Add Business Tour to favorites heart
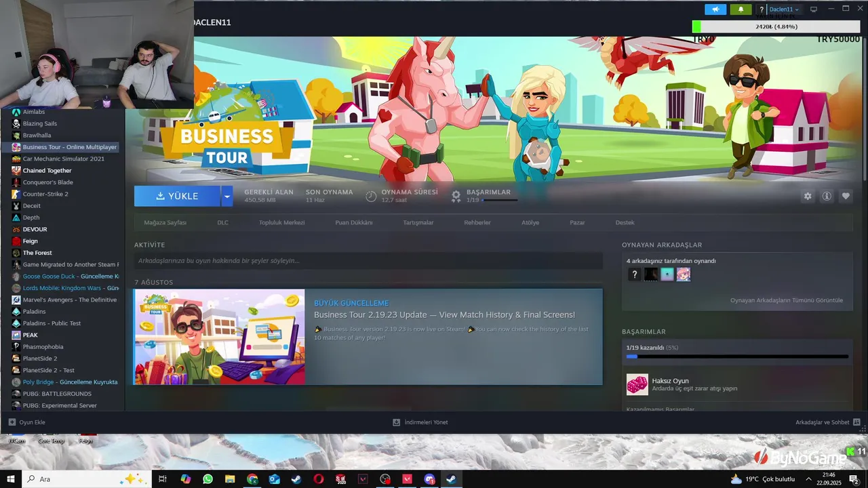Image resolution: width=868 pixels, height=488 pixels. pos(846,196)
